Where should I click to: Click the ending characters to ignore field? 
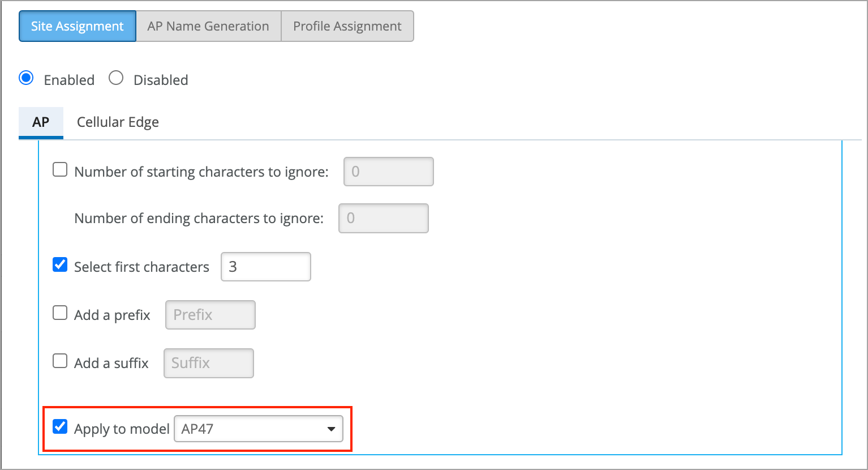(x=383, y=219)
